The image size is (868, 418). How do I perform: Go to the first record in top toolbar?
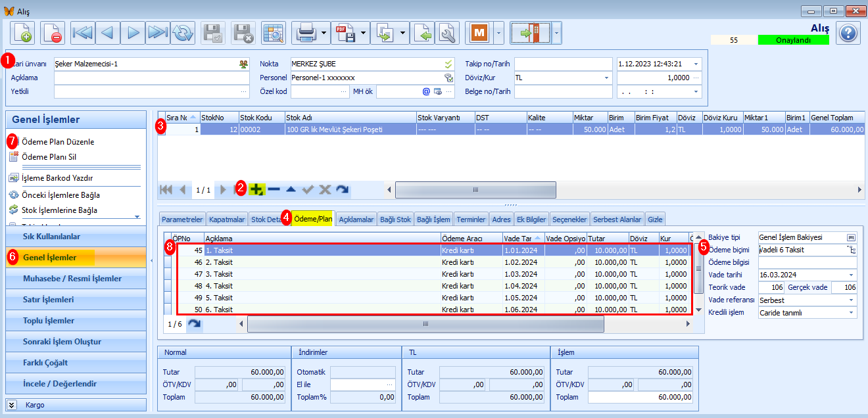click(x=83, y=32)
